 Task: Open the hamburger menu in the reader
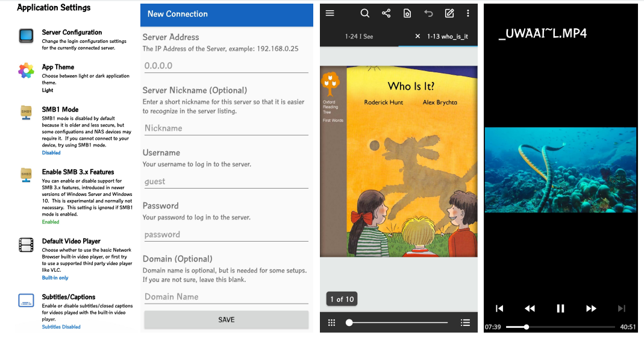pos(330,13)
